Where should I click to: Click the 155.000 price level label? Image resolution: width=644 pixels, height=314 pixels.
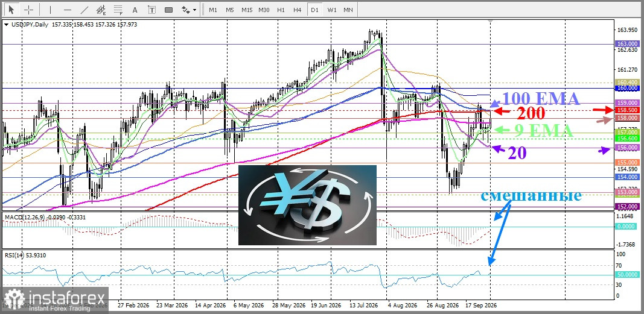tap(627, 163)
